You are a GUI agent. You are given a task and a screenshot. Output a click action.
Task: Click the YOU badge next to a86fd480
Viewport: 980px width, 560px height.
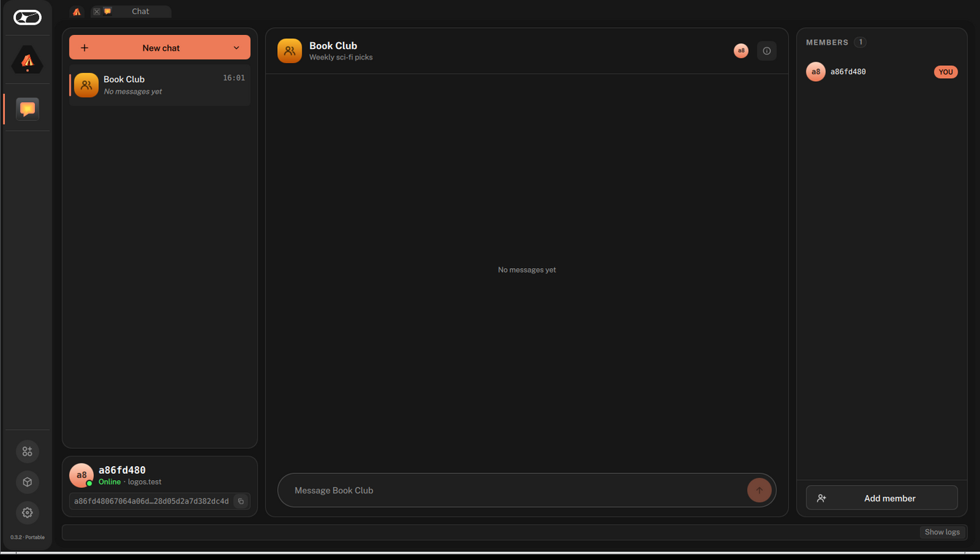click(x=946, y=72)
